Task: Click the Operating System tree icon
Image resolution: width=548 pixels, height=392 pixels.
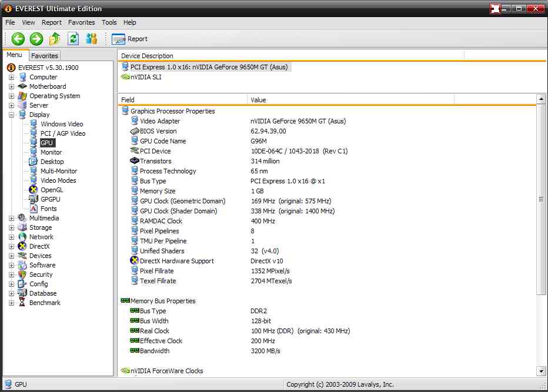Action: click(x=22, y=96)
